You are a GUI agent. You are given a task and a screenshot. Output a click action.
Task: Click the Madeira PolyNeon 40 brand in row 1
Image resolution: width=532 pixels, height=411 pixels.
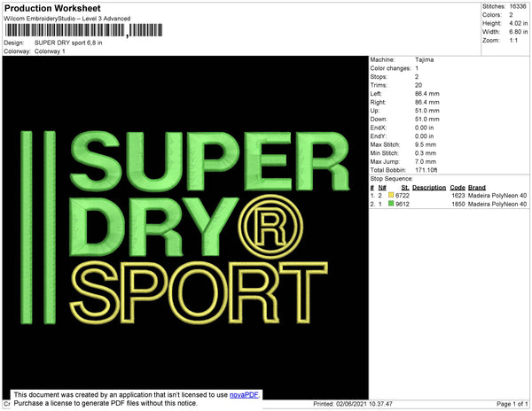pyautogui.click(x=497, y=196)
